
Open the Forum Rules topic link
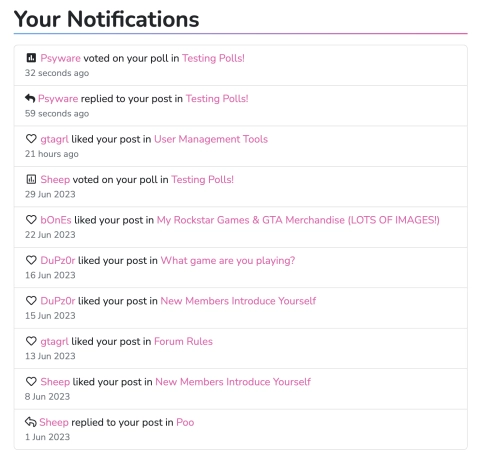pos(183,341)
